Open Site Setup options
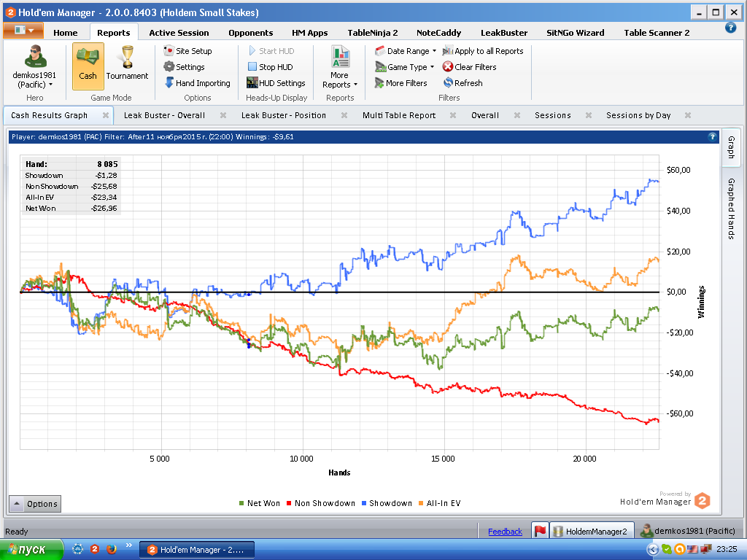Image resolution: width=747 pixels, height=560 pixels. 187,51
